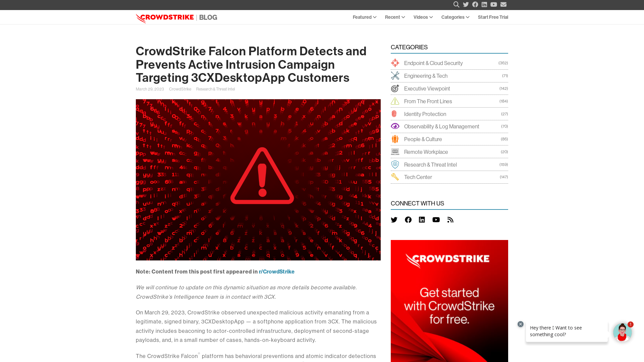Click the Executive Viewpoint target icon

point(395,88)
